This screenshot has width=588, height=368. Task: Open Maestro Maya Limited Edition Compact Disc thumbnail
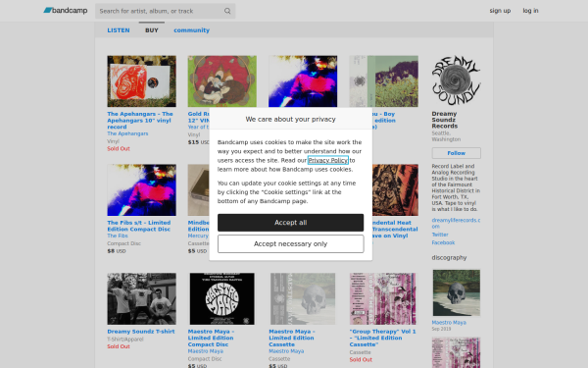pos(222,299)
